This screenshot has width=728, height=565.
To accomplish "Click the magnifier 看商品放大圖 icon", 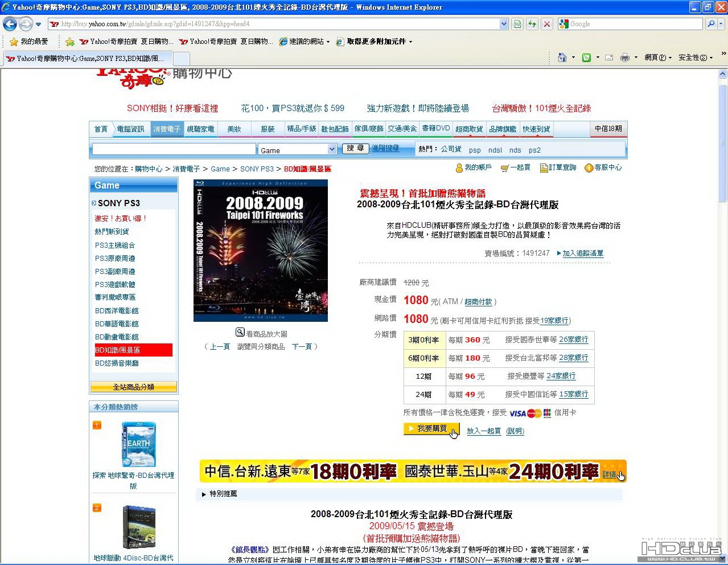I will pos(240,333).
